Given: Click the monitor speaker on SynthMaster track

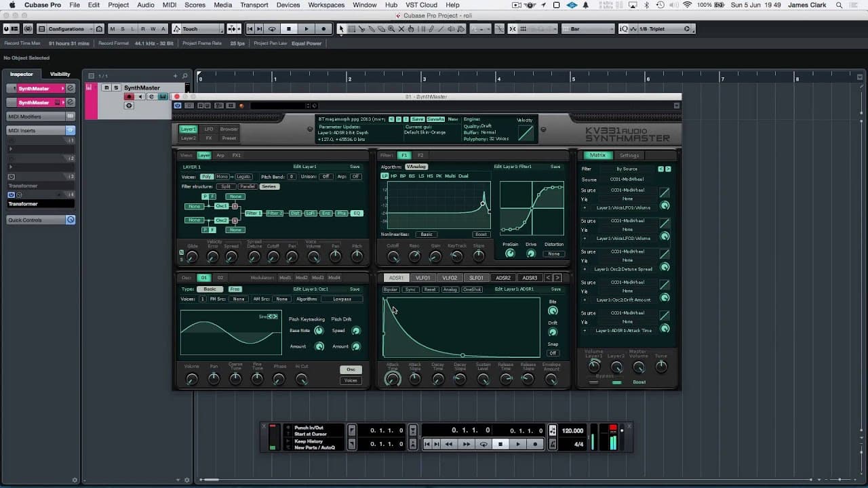Looking at the screenshot, I should coord(140,97).
